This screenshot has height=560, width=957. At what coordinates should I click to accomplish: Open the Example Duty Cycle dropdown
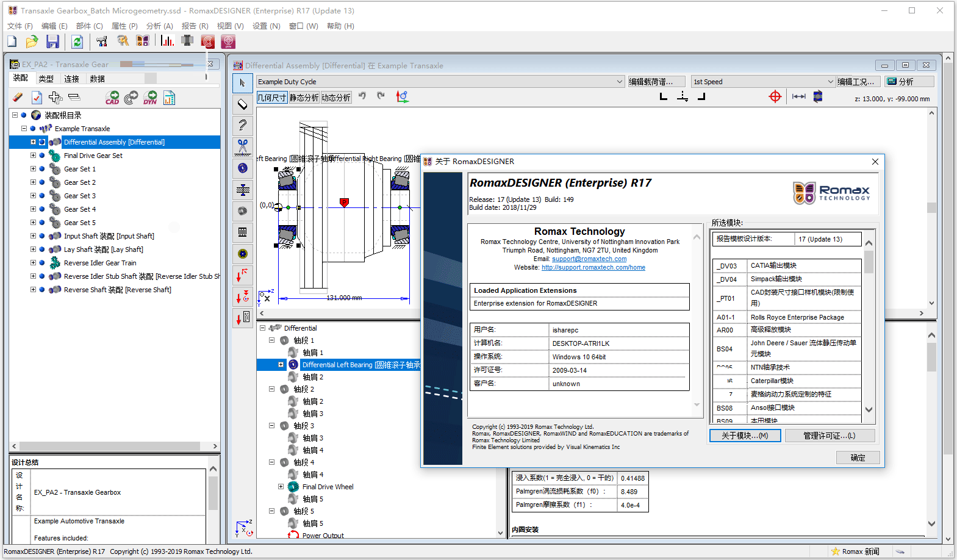[x=620, y=82]
